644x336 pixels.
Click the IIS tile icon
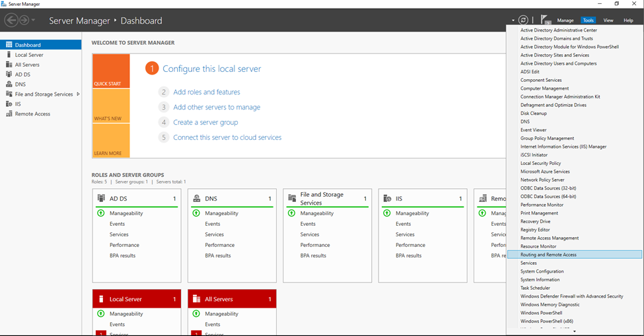pos(387,198)
